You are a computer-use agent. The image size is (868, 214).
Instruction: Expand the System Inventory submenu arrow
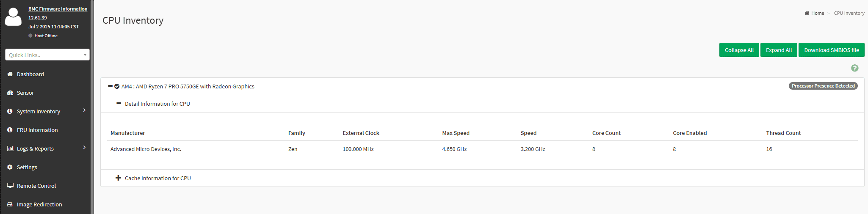pyautogui.click(x=84, y=111)
